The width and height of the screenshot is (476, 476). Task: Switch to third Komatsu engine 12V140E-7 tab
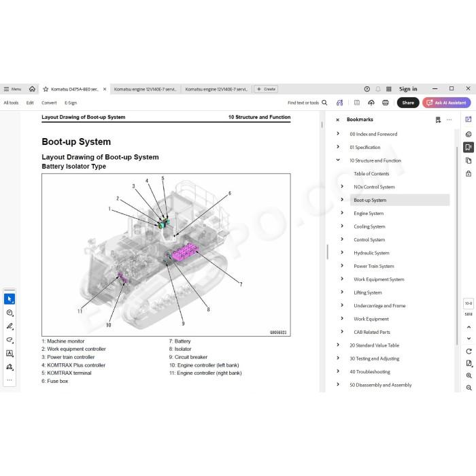[x=216, y=89]
